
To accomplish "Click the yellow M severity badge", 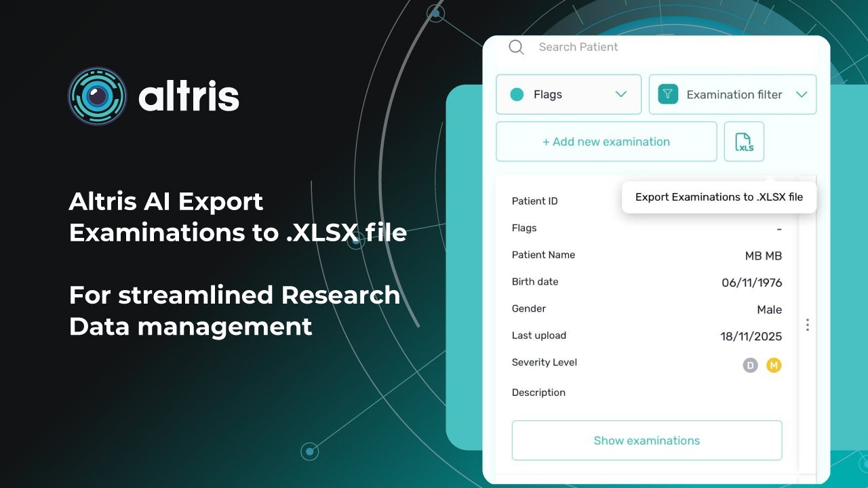I will pyautogui.click(x=774, y=365).
